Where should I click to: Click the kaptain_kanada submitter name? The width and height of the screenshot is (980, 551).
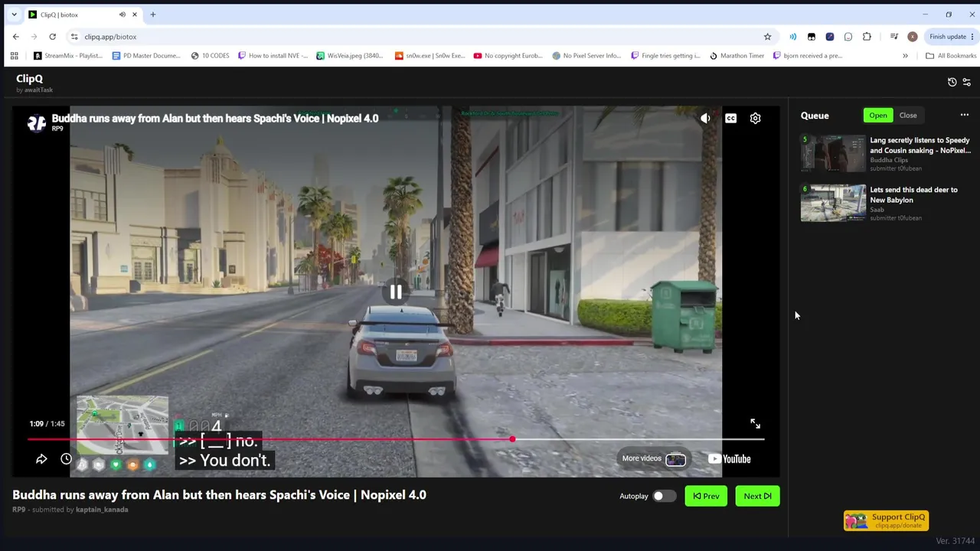click(x=102, y=510)
